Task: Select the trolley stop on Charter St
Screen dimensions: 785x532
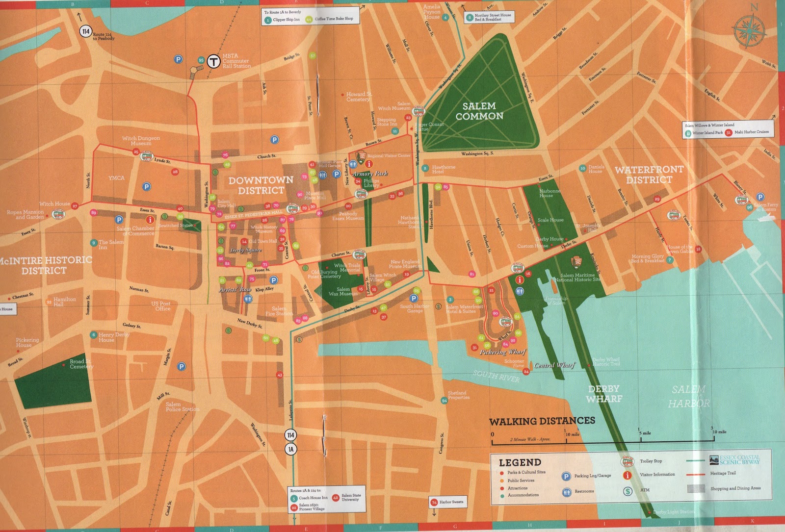Action: tap(358, 255)
